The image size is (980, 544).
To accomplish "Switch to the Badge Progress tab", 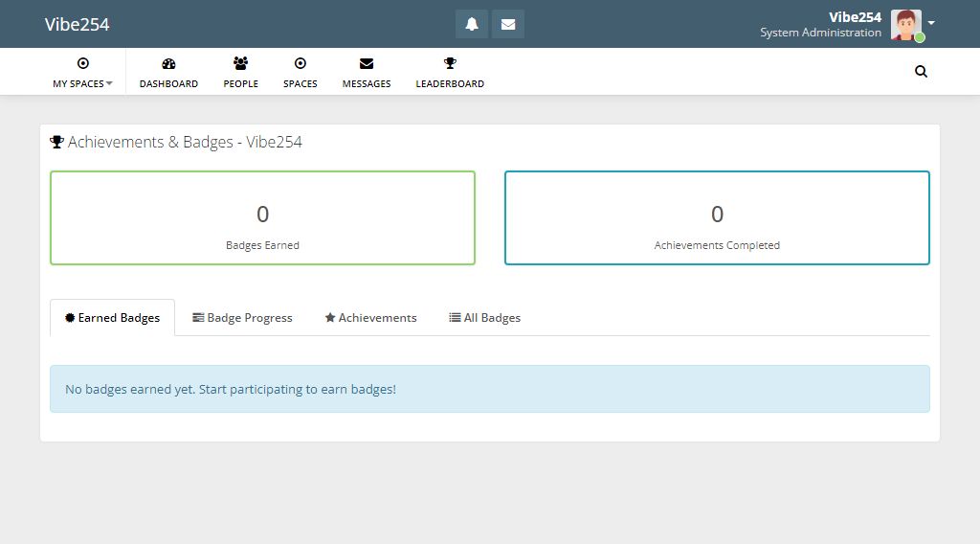I will [242, 318].
